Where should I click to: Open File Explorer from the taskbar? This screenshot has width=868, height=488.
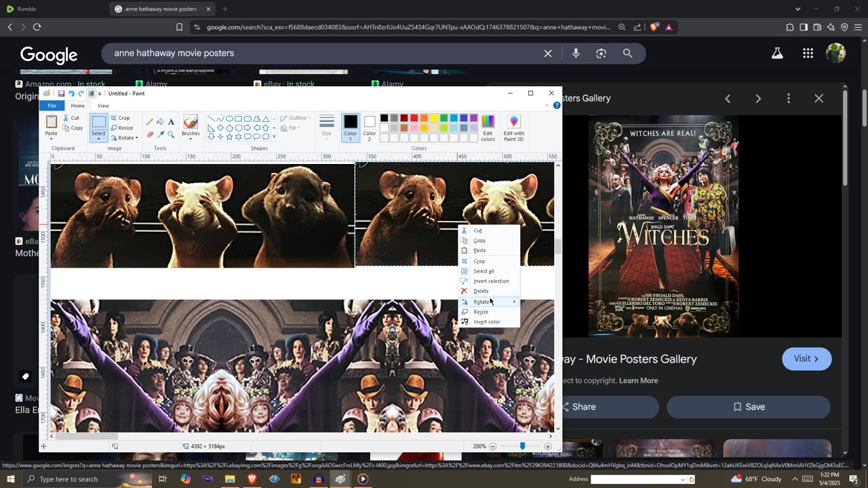pyautogui.click(x=230, y=479)
